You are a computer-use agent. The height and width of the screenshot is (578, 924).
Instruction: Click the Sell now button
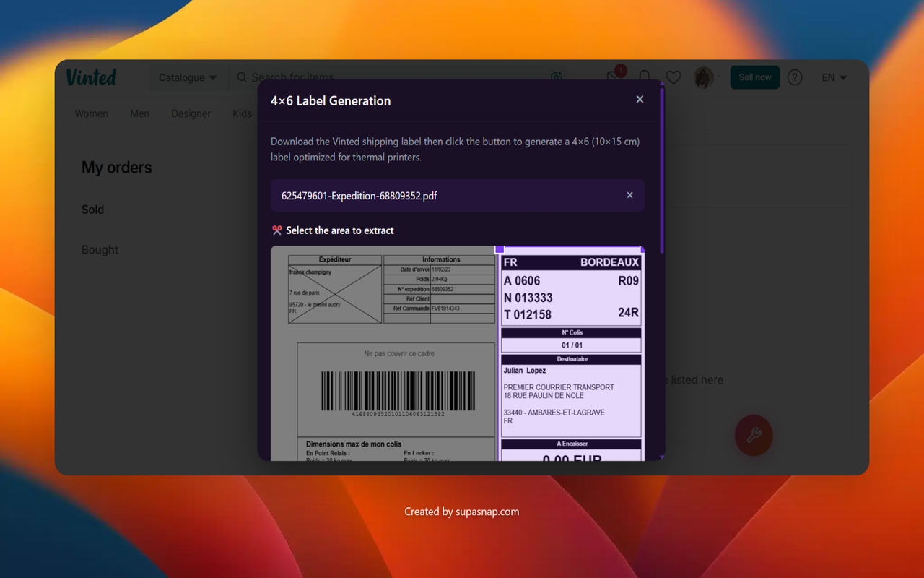pos(755,77)
